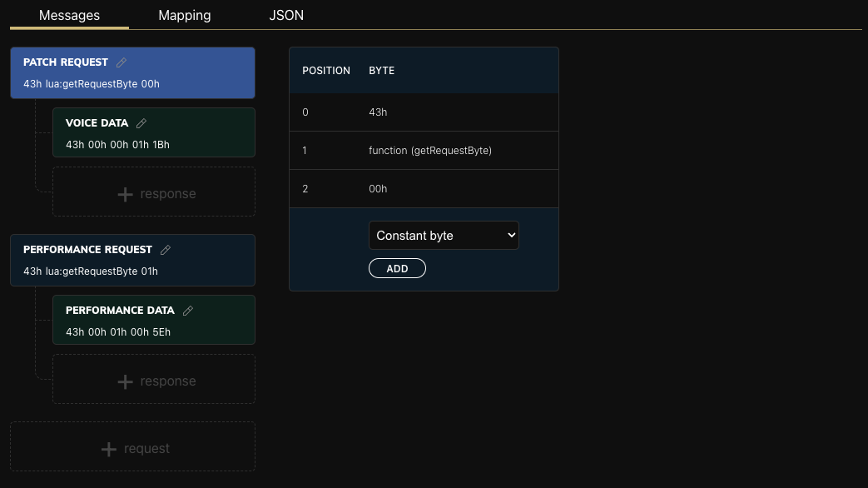Select the Messages tab
Screen dimensions: 868x488
click(69, 15)
